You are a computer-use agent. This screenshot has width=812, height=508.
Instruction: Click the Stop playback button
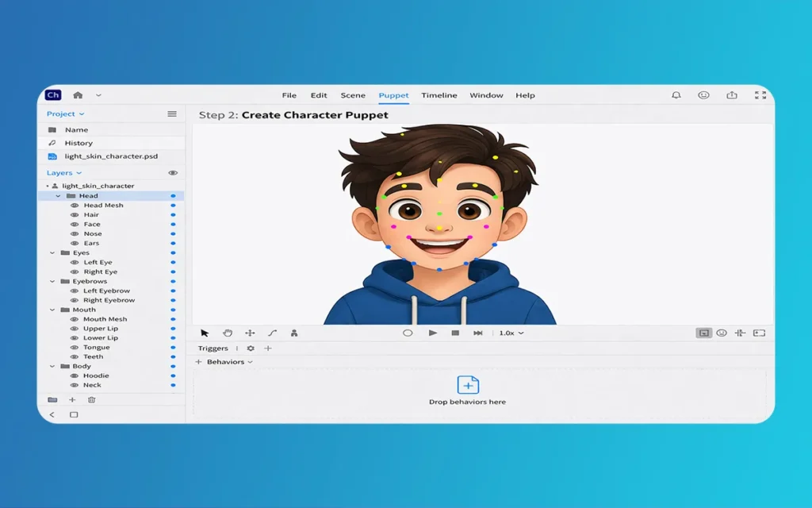(x=455, y=333)
